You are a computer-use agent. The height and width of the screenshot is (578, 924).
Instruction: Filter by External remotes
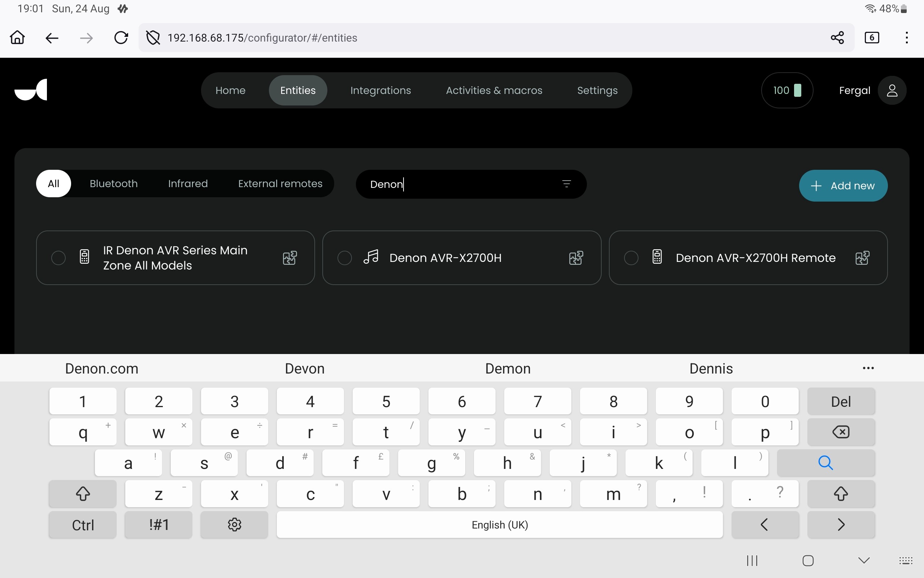pyautogui.click(x=280, y=184)
